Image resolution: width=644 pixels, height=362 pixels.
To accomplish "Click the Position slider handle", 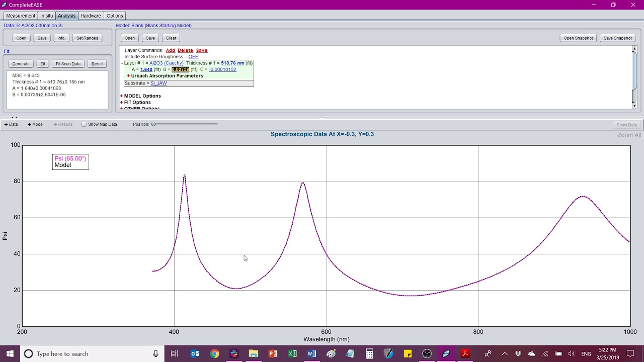I will pyautogui.click(x=153, y=124).
